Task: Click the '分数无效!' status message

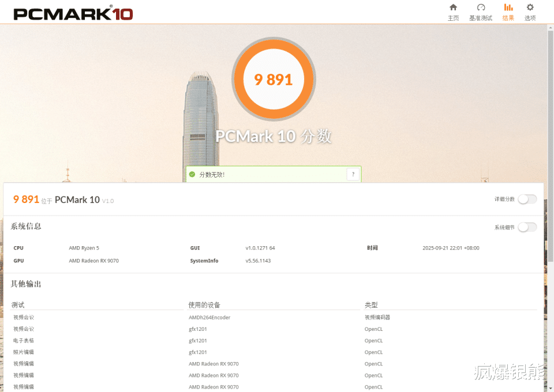Action: (212, 175)
